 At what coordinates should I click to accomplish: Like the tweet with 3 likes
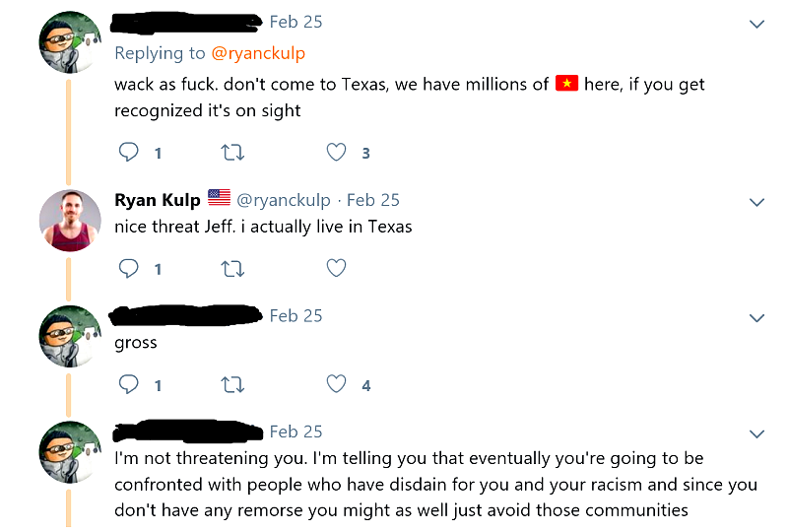click(x=337, y=153)
